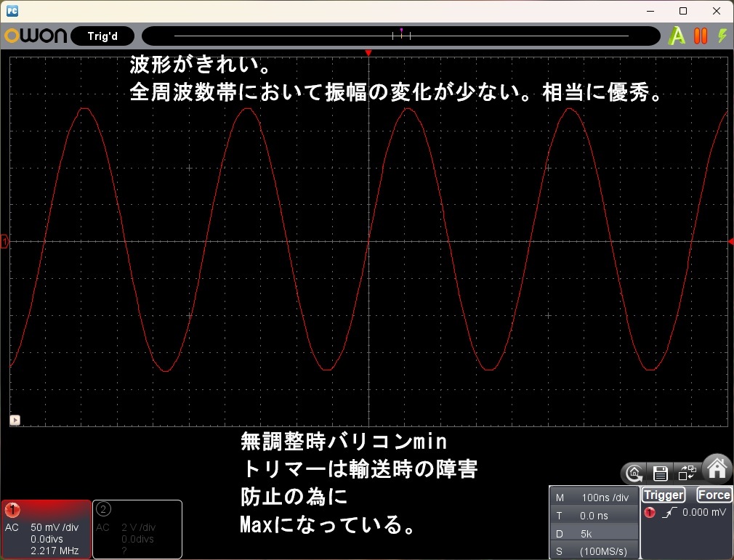The height and width of the screenshot is (560, 734).
Task: Click the Trig'd status indicator
Action: coord(102,36)
